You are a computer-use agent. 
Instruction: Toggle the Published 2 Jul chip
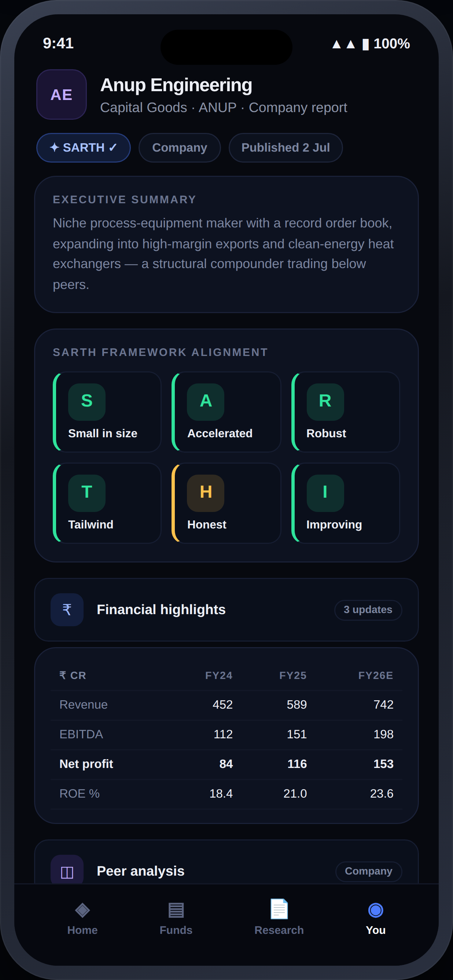coord(286,148)
